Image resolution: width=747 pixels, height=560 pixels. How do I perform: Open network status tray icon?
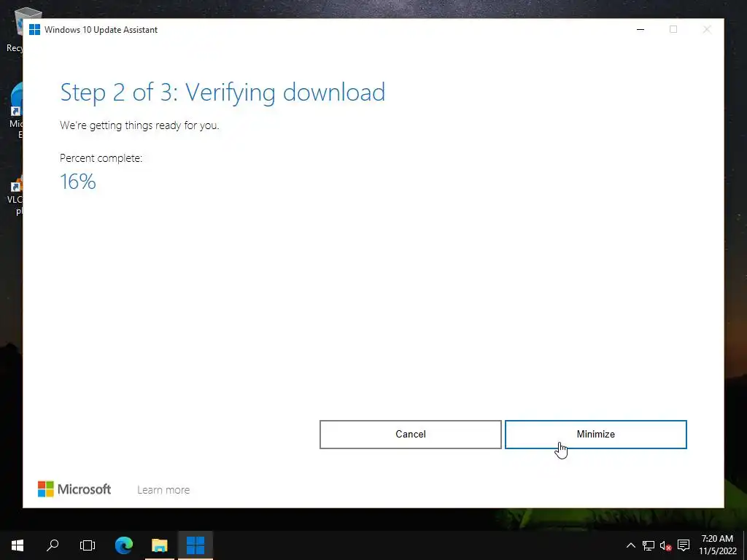649,545
